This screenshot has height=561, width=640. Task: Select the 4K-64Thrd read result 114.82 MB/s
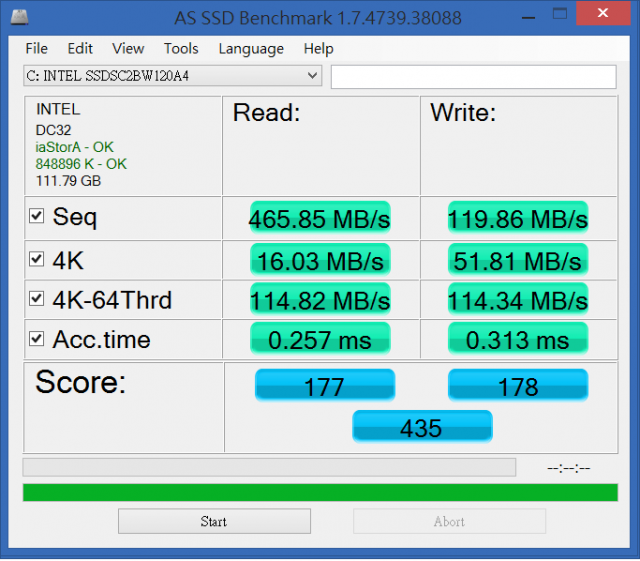click(x=320, y=299)
